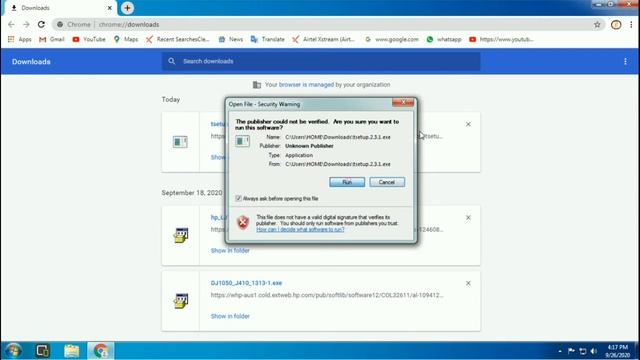Open the Downloads page more-actions menu

(625, 61)
